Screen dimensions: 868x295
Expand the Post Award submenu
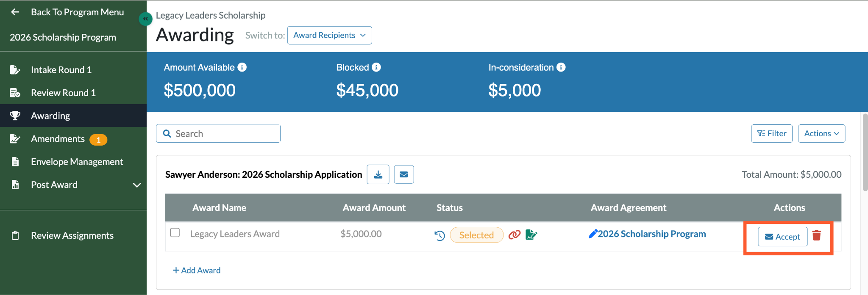(x=136, y=185)
